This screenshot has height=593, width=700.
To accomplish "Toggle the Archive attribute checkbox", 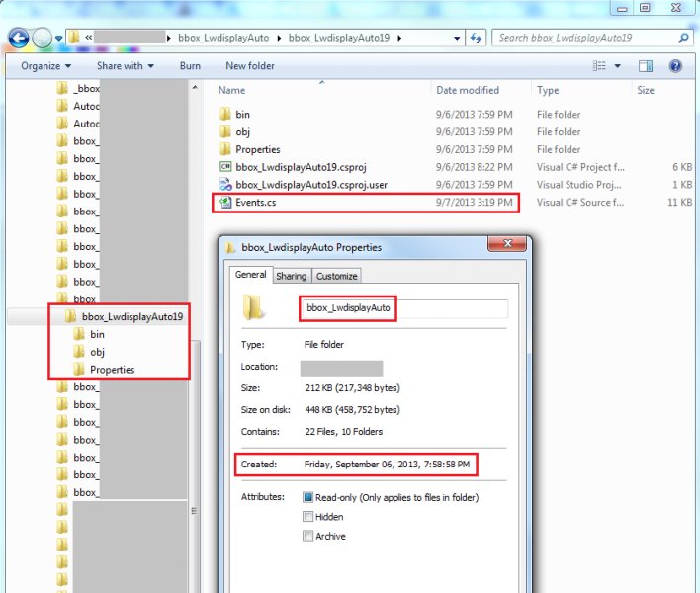I will pyautogui.click(x=307, y=536).
